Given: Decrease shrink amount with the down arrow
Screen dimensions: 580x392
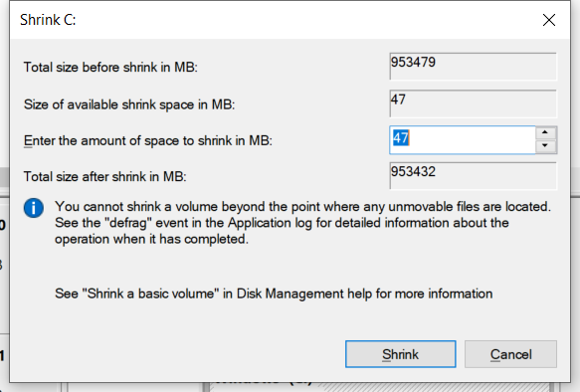Looking at the screenshot, I should coord(544,146).
